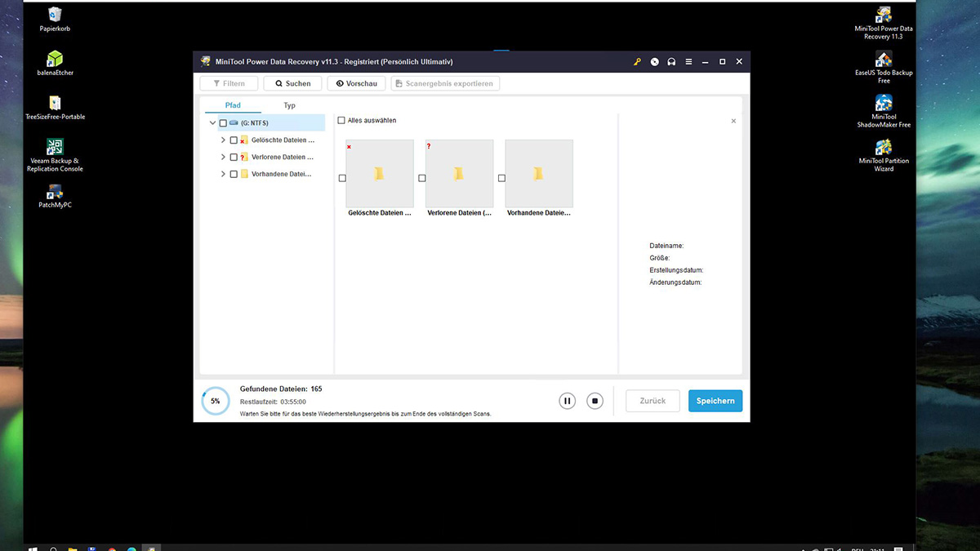Click the Verlorene Dateien folder icon in tree
Viewport: 980px width, 551px height.
point(244,158)
